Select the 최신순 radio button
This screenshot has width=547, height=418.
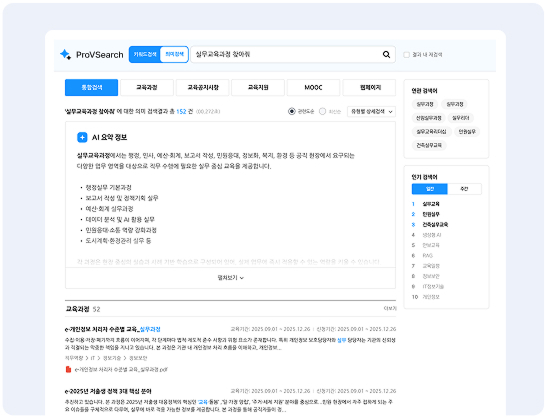[x=322, y=111]
